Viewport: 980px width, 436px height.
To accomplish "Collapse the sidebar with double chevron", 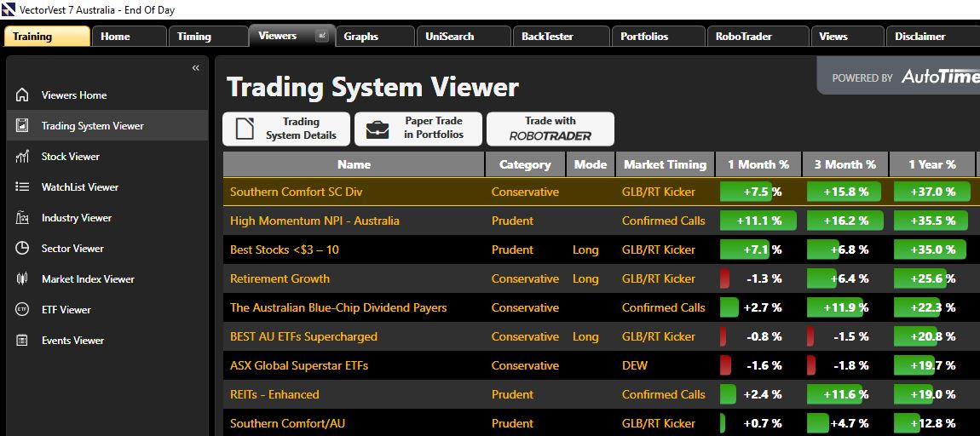I will coord(196,67).
